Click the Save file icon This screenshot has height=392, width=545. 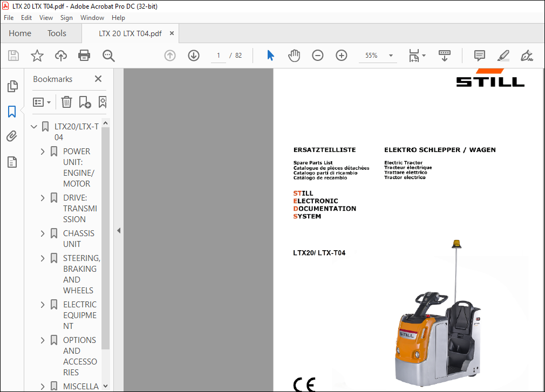13,56
